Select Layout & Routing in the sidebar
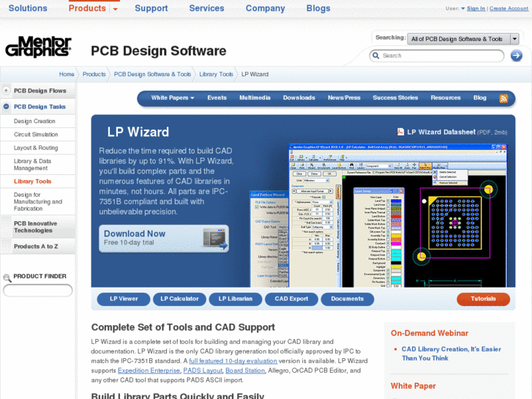Image resolution: width=532 pixels, height=399 pixels. point(36,148)
